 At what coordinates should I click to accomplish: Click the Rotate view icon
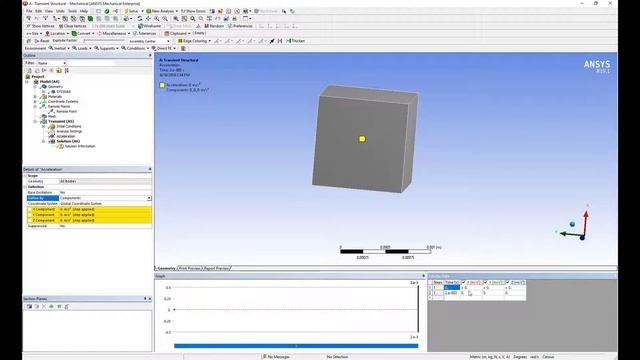[140, 18]
